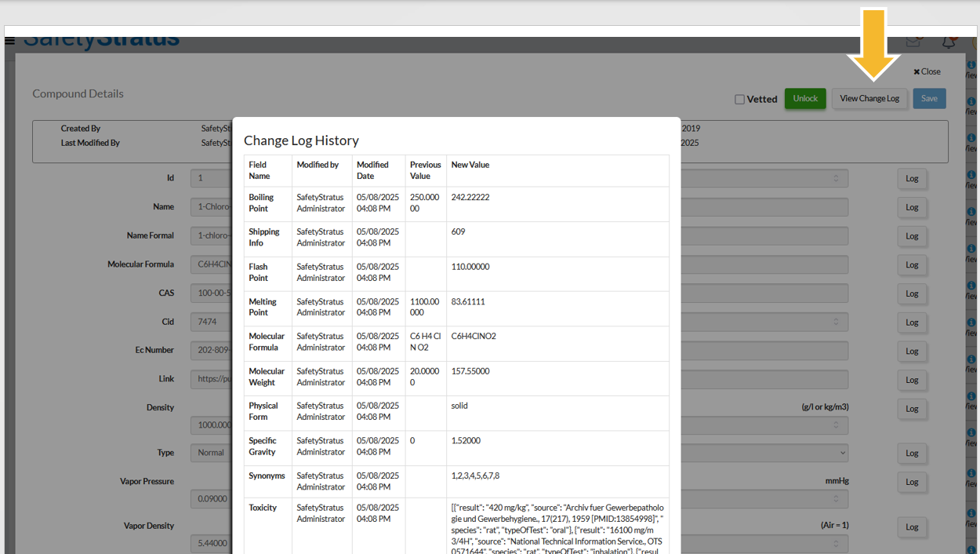This screenshot has height=554, width=980.
Task: Click new value solid
Action: [x=459, y=406]
